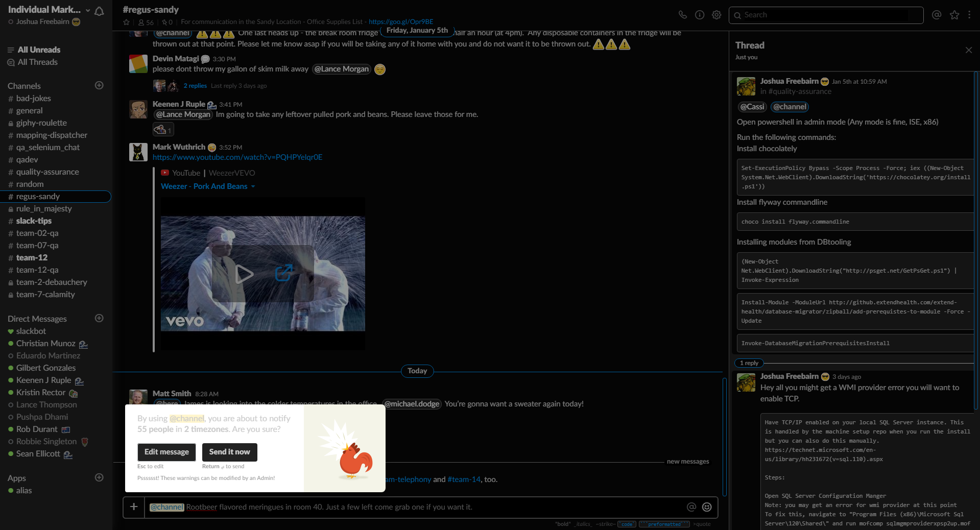The width and height of the screenshot is (980, 530).
Task: Open the giphy-roulette private channel
Action: [x=41, y=123]
